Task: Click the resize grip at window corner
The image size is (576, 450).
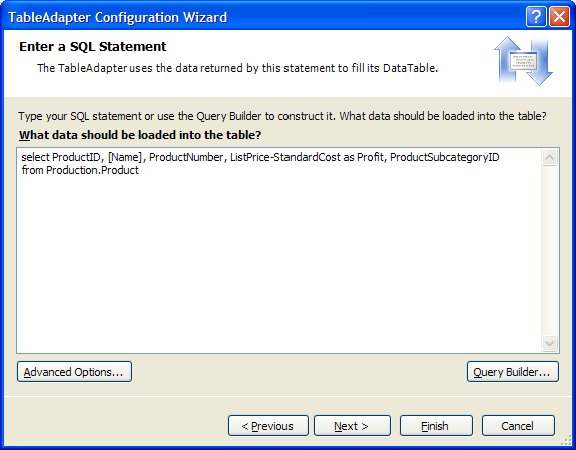Action: [x=567, y=441]
